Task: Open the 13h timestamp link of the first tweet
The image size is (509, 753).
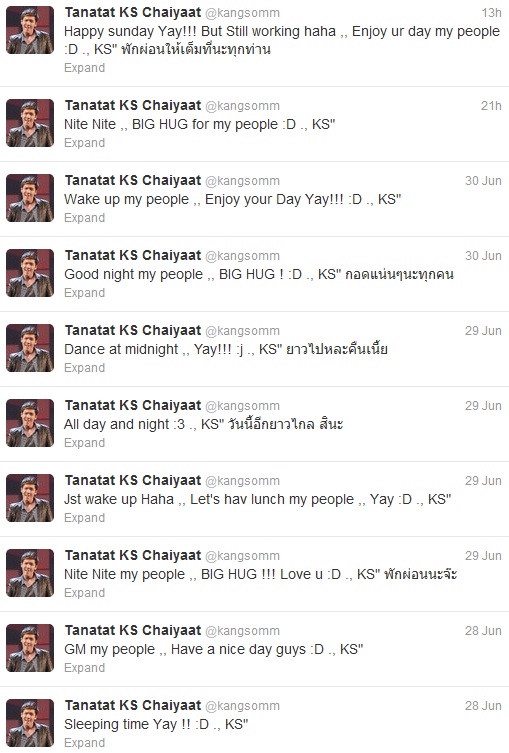Action: [x=491, y=12]
